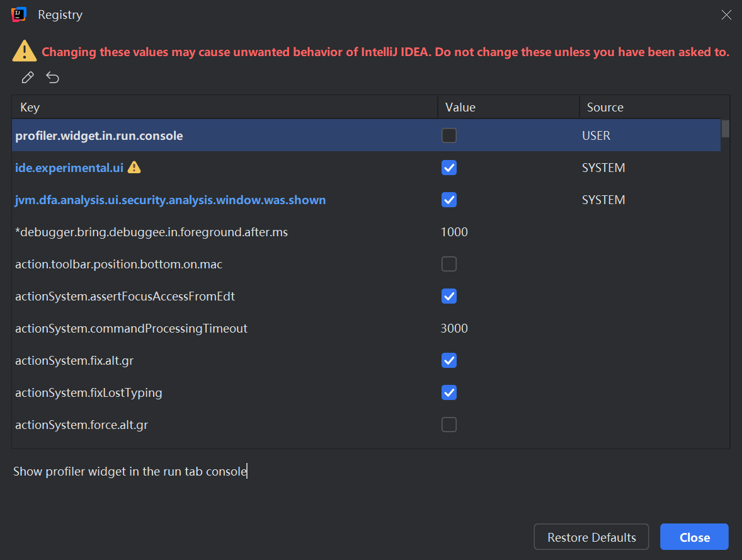Select the jvm.dfa.analysis.ui.security.analysis.window.was.shown row
This screenshot has height=560, width=742.
pos(366,200)
